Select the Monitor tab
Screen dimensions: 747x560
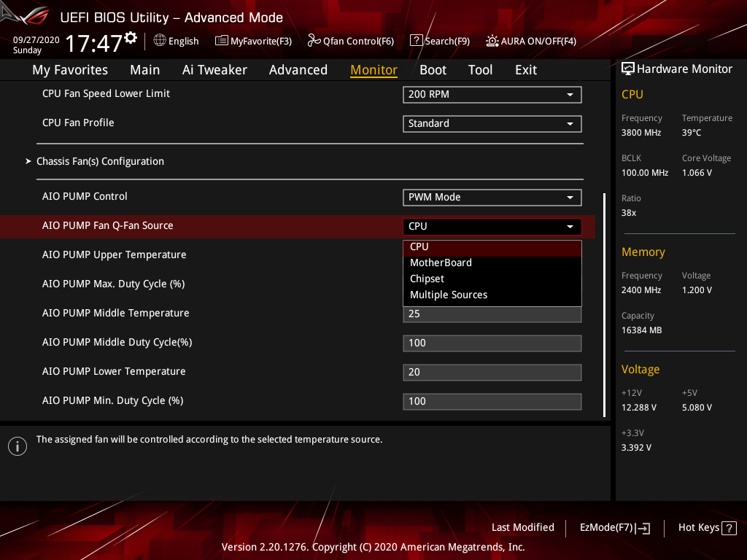(373, 70)
